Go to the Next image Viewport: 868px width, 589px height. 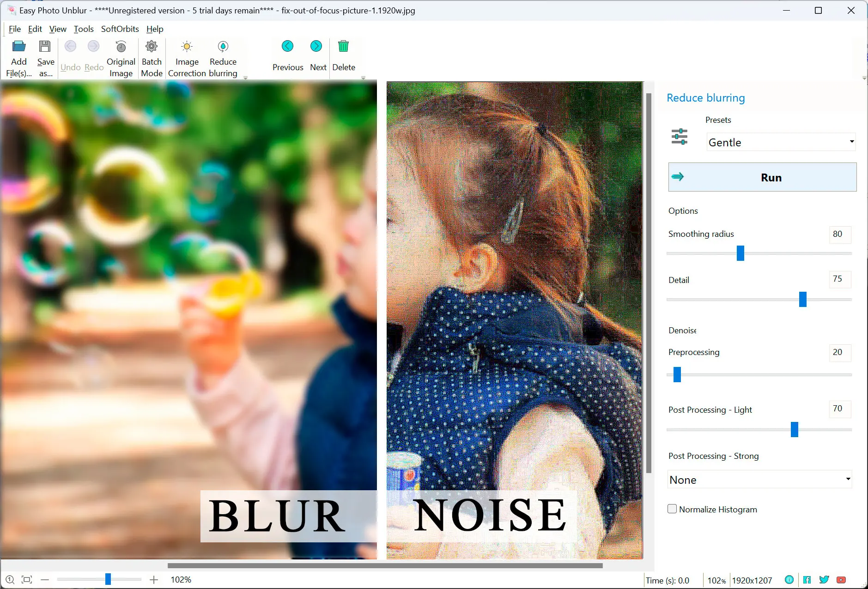pyautogui.click(x=316, y=46)
